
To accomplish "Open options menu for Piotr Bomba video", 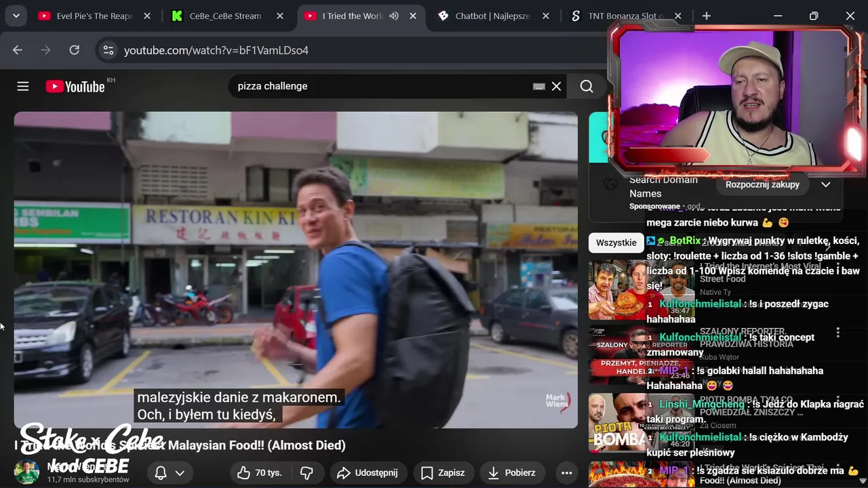I will tap(837, 399).
